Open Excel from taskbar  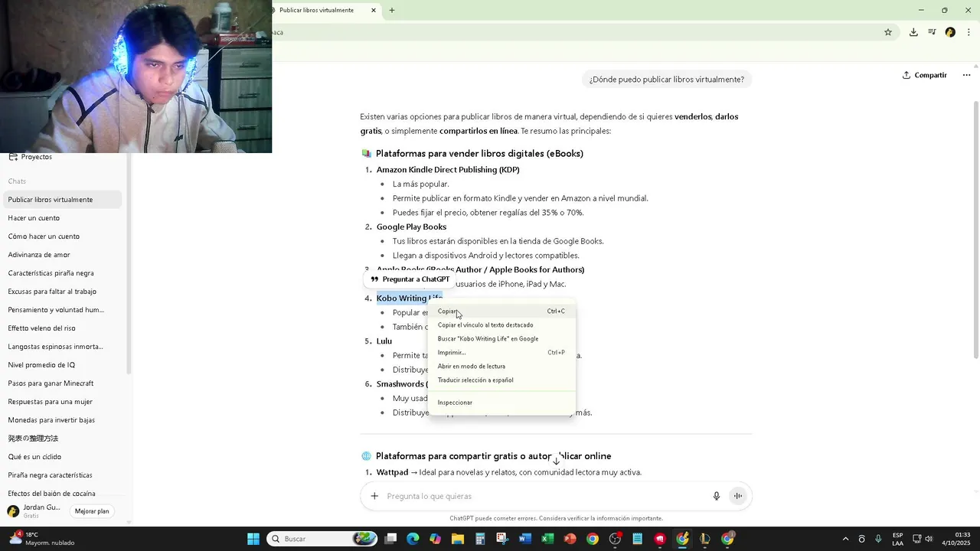[x=547, y=539]
